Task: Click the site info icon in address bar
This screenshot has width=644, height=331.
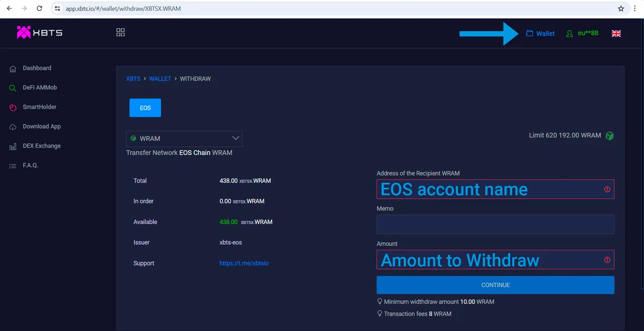Action: tap(57, 9)
